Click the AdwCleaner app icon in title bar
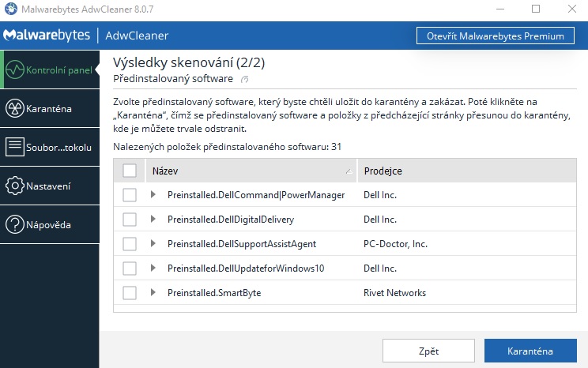This screenshot has height=368, width=588. tap(11, 9)
